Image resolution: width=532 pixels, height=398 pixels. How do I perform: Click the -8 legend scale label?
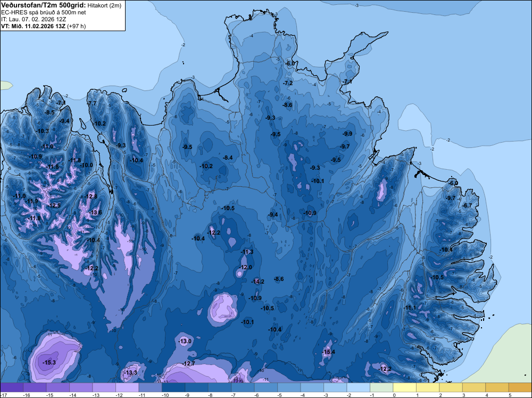210,395
